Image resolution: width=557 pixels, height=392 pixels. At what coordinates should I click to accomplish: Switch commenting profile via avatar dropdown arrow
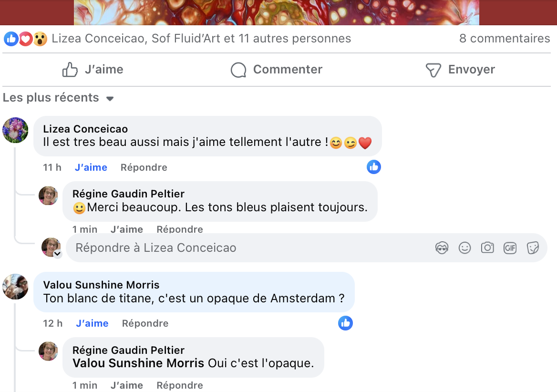tap(58, 254)
